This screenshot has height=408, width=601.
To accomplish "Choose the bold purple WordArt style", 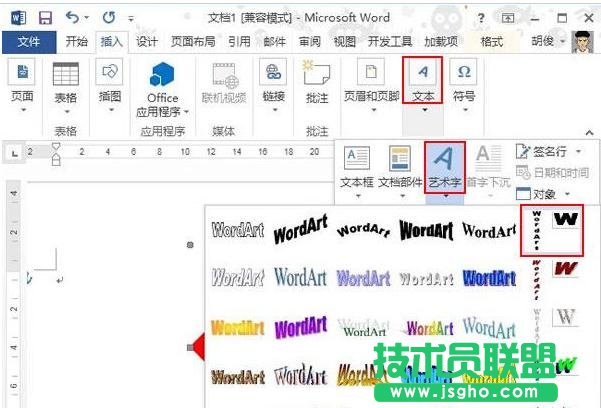I will [300, 328].
